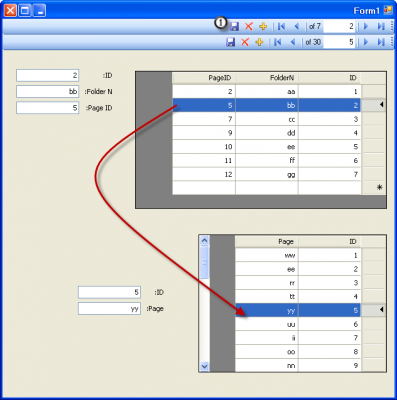The height and width of the screenshot is (400, 397).
Task: Click the red X delete icon in the 'of 30' navigator
Action: 245,42
